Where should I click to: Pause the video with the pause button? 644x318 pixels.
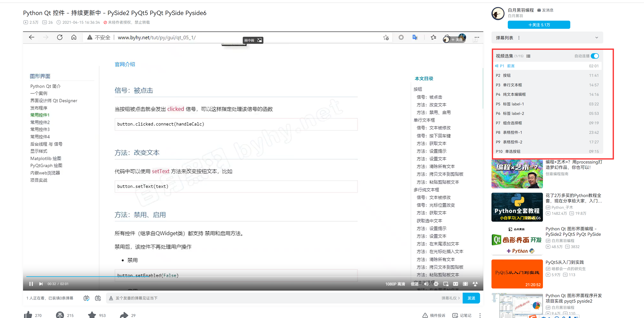(31, 284)
